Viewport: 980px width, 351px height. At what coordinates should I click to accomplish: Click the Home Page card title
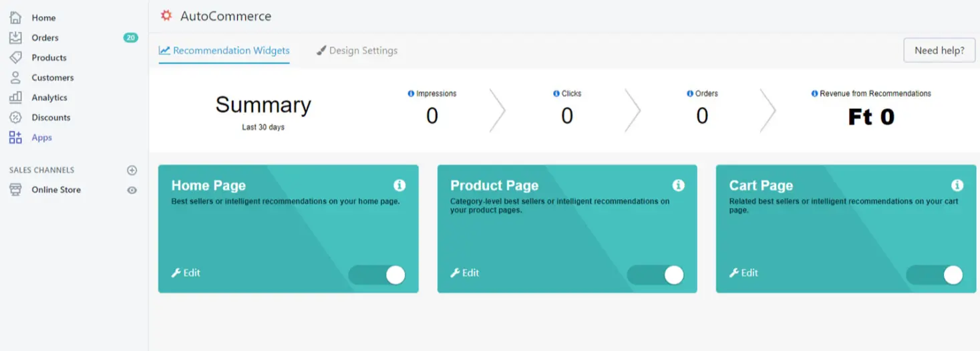point(208,186)
